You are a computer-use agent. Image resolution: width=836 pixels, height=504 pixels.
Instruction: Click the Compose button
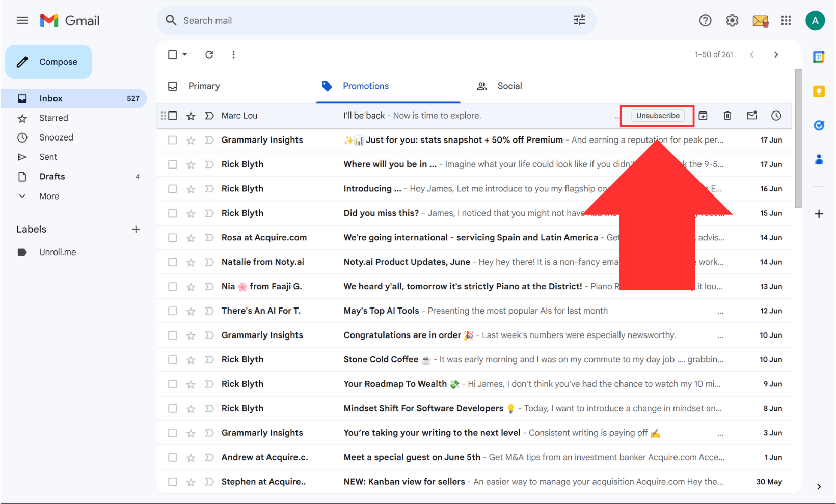[x=49, y=62]
